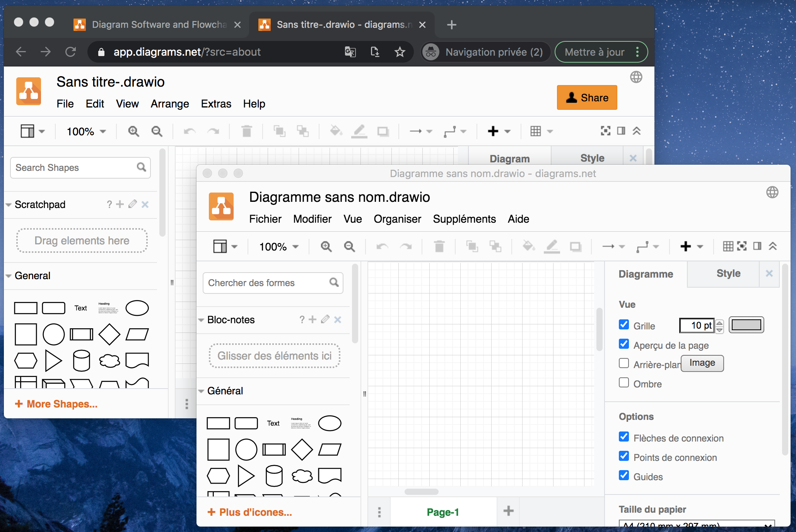
Task: Enable the Arrière-plan checkbox
Action: [623, 363]
